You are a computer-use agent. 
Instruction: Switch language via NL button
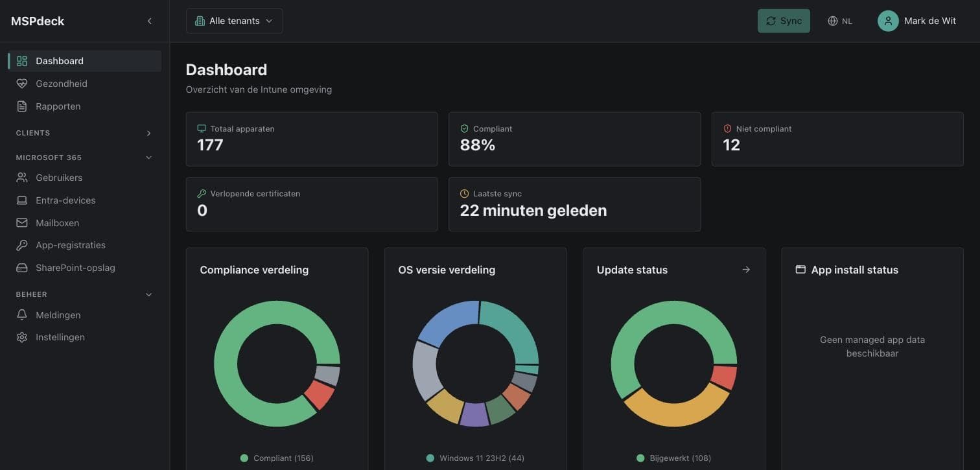(840, 21)
